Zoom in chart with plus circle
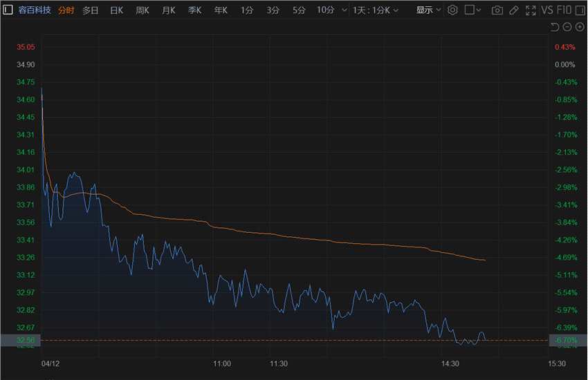 (x=580, y=27)
